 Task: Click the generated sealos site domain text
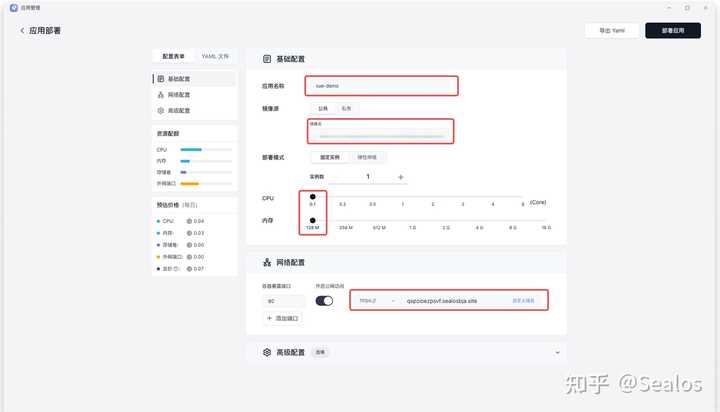click(442, 301)
